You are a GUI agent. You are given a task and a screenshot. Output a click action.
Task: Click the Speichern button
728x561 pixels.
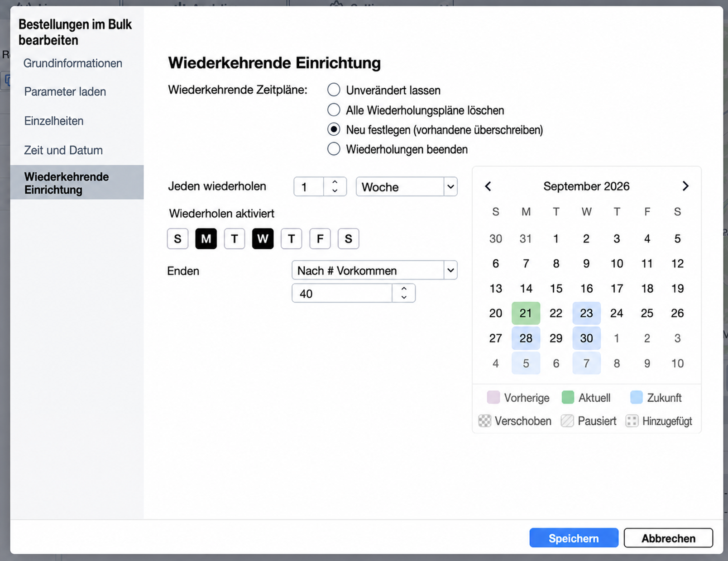574,538
